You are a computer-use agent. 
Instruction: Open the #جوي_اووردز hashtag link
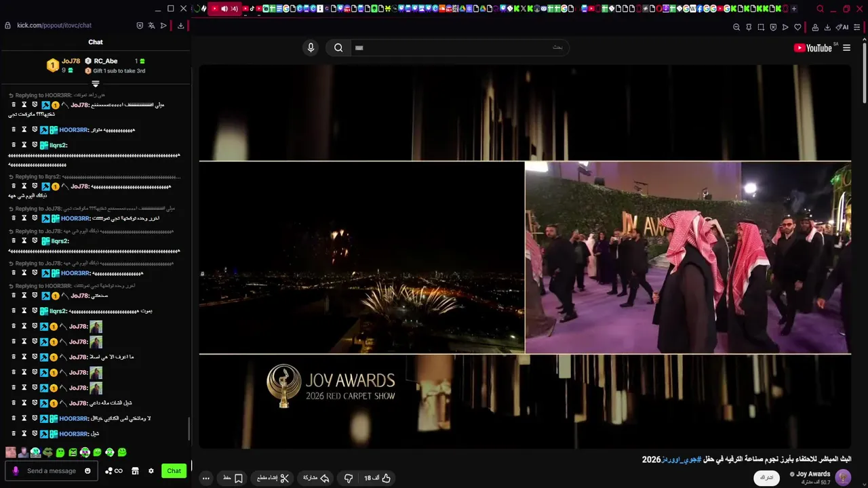click(x=683, y=460)
